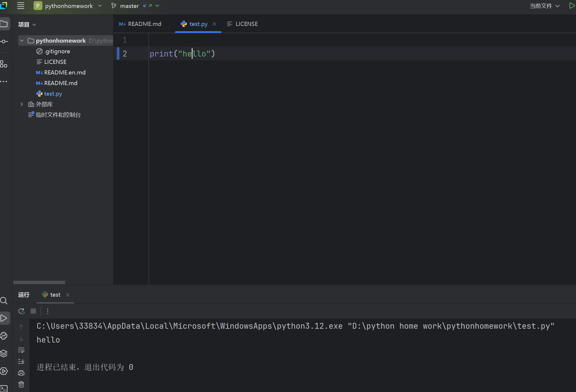Rerun the test script

(x=21, y=311)
